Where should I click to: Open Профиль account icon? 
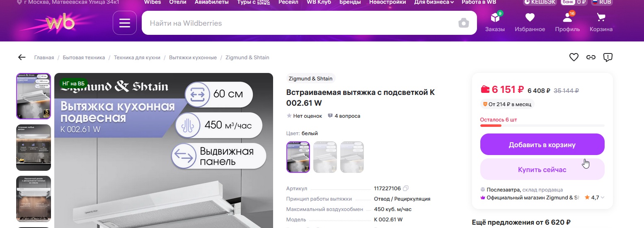click(x=567, y=22)
